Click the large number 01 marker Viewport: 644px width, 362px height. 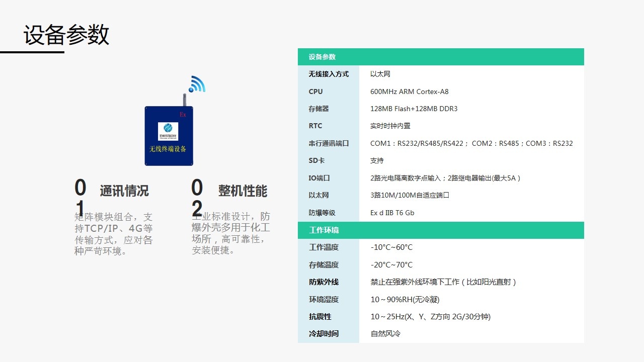80,198
